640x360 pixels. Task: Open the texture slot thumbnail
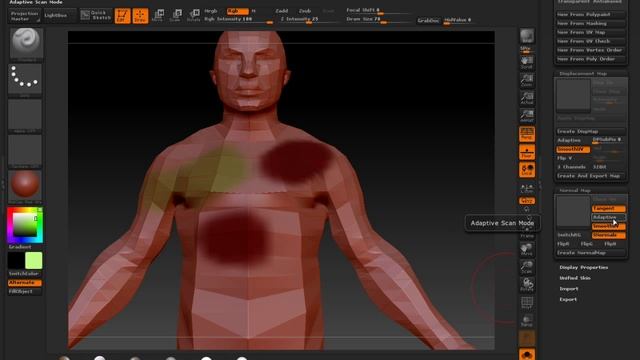(x=25, y=151)
